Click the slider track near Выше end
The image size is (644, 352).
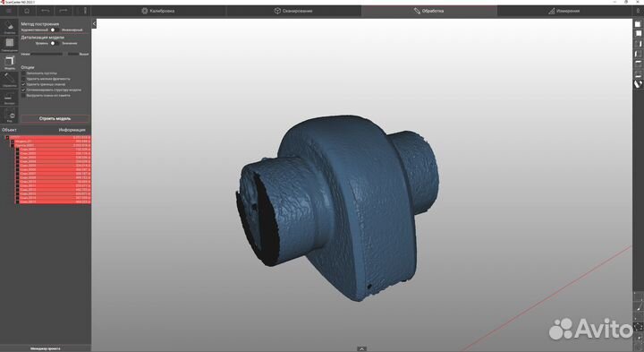75,54
